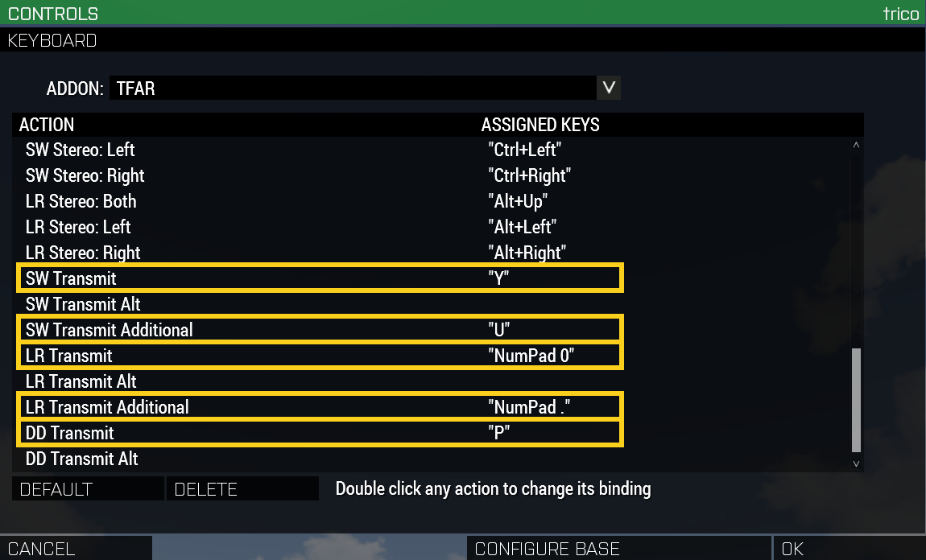Viewport: 926px width, 560px height.
Task: Click the scroll down arrow in the list
Action: pyautogui.click(x=856, y=463)
